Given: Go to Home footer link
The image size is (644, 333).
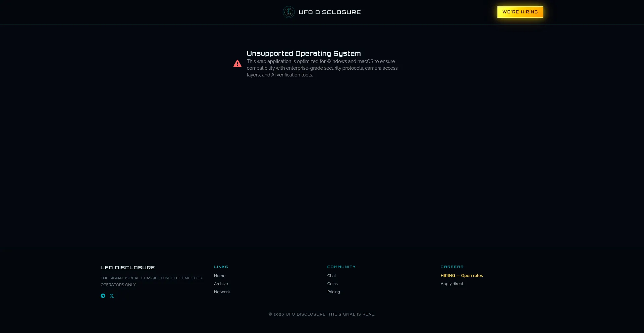Looking at the screenshot, I should [x=220, y=276].
